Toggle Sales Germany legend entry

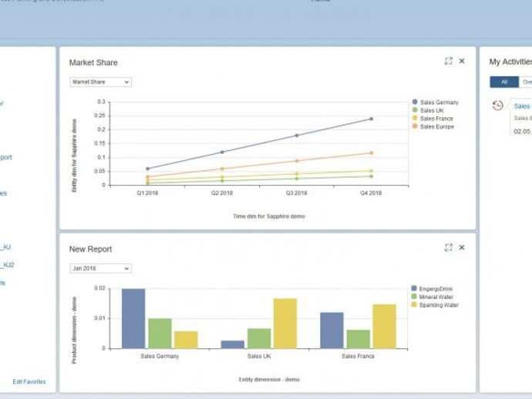[436, 102]
